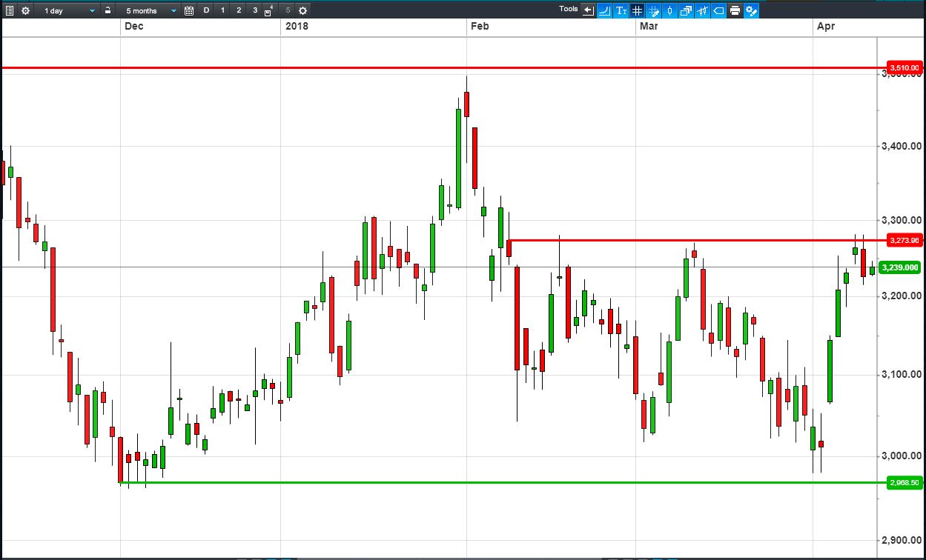Select the curve drawing tool
Screen dimensions: 926x560
click(x=604, y=10)
